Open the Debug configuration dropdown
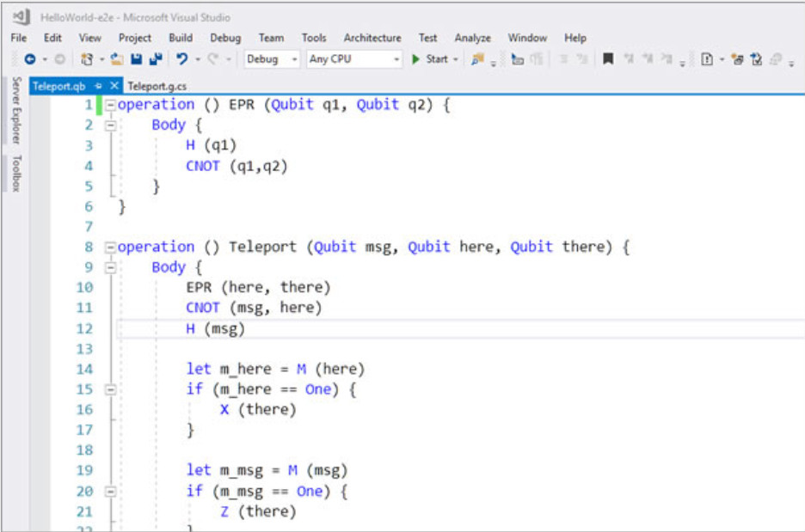Viewport: 805px width, 532px height. pyautogui.click(x=272, y=59)
